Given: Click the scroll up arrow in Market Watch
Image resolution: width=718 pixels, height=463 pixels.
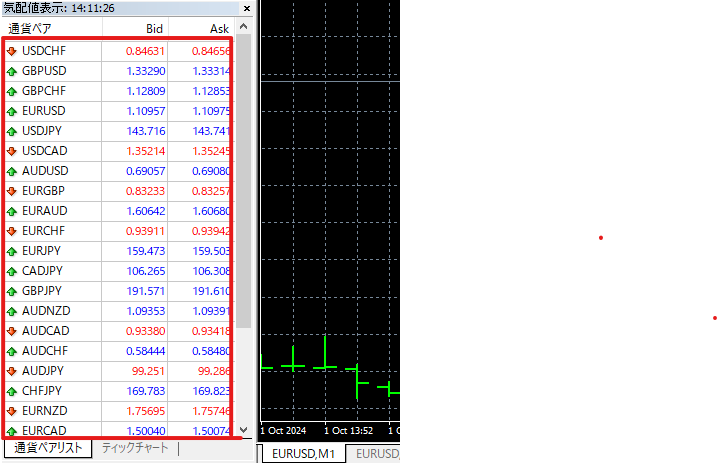Looking at the screenshot, I should click(x=244, y=27).
